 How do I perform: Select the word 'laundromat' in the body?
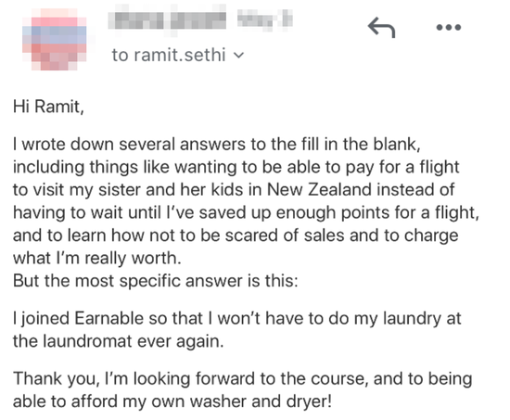click(87, 341)
